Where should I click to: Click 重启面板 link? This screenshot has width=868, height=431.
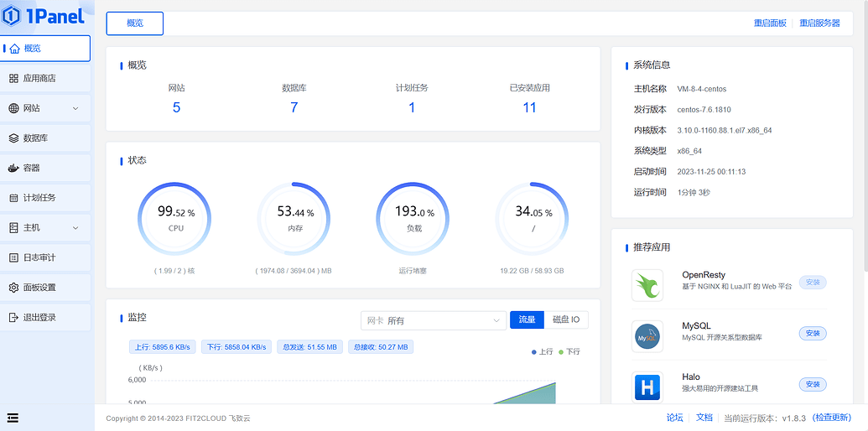pyautogui.click(x=770, y=23)
